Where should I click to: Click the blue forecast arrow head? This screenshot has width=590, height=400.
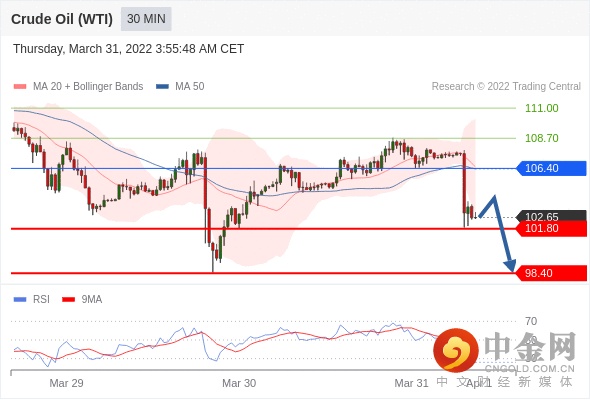pyautogui.click(x=510, y=265)
